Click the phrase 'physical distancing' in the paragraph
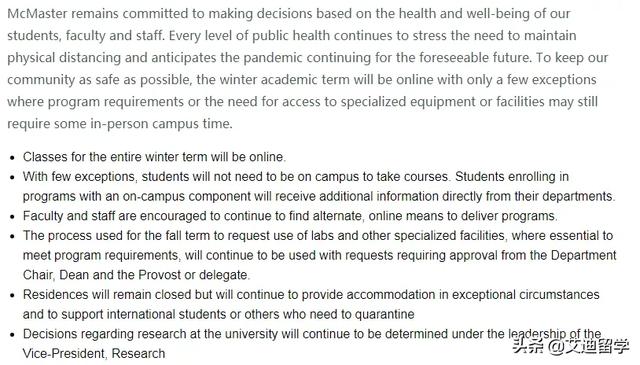The width and height of the screenshot is (640, 365). 64,58
